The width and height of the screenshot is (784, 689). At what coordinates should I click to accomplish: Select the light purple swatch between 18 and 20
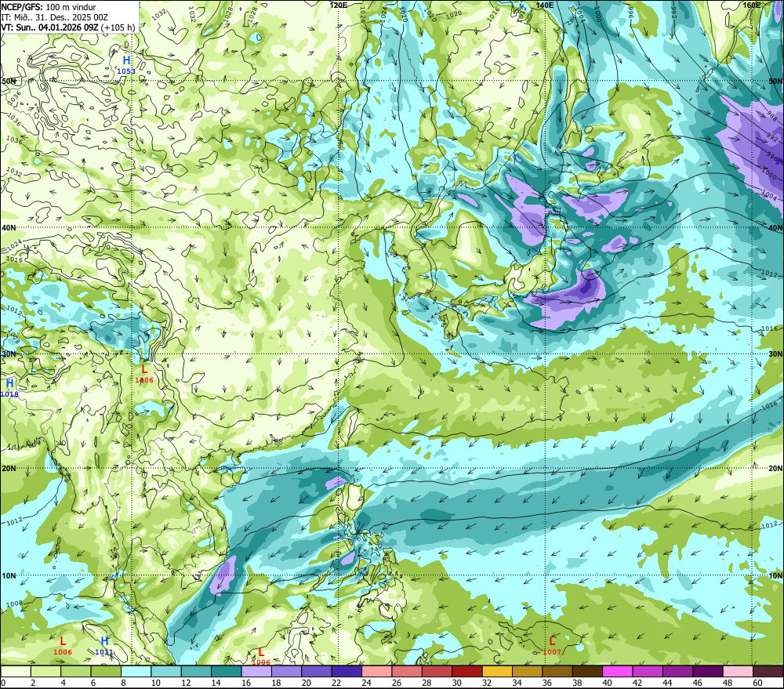pyautogui.click(x=286, y=671)
